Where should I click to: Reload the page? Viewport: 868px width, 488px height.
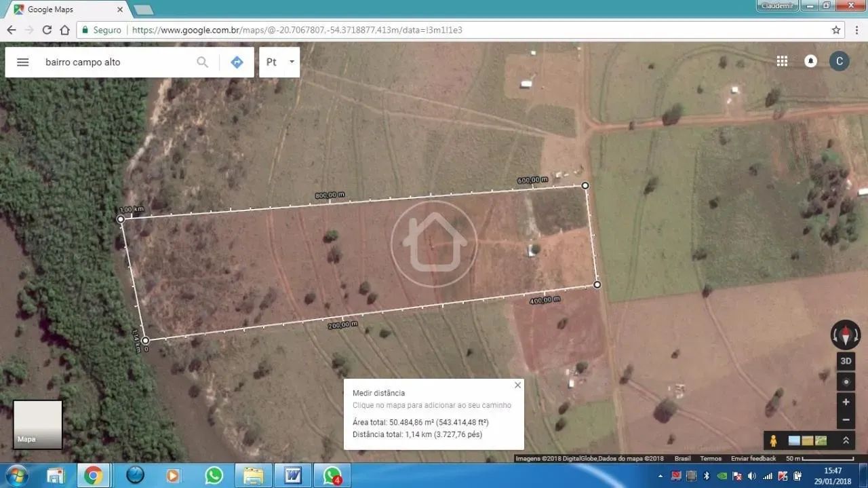pos(47,30)
